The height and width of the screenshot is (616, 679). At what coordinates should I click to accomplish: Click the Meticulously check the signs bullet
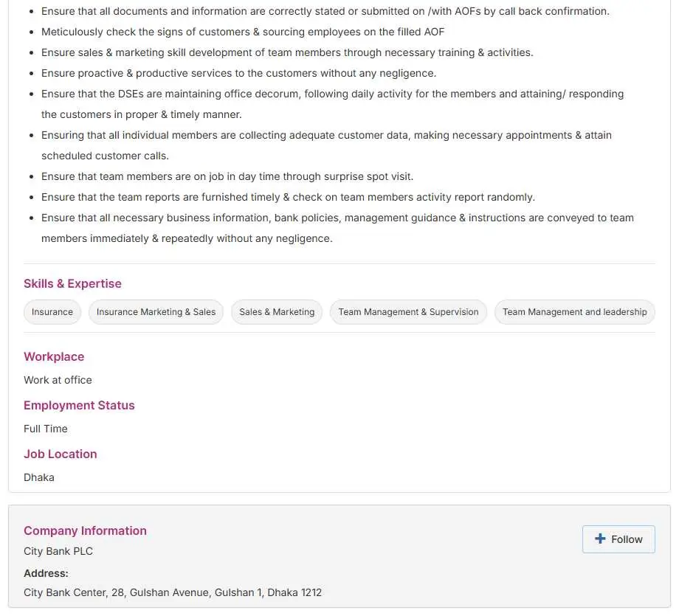tap(243, 32)
